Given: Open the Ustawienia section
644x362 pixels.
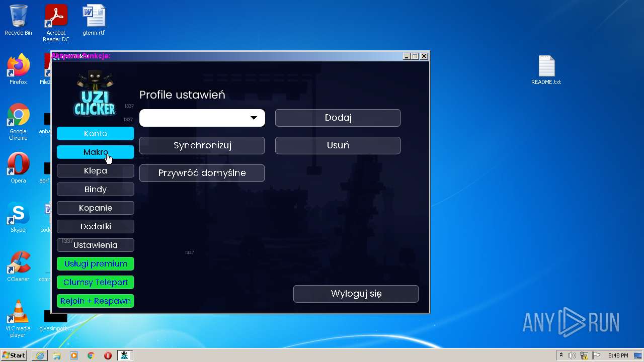Looking at the screenshot, I should (x=96, y=245).
